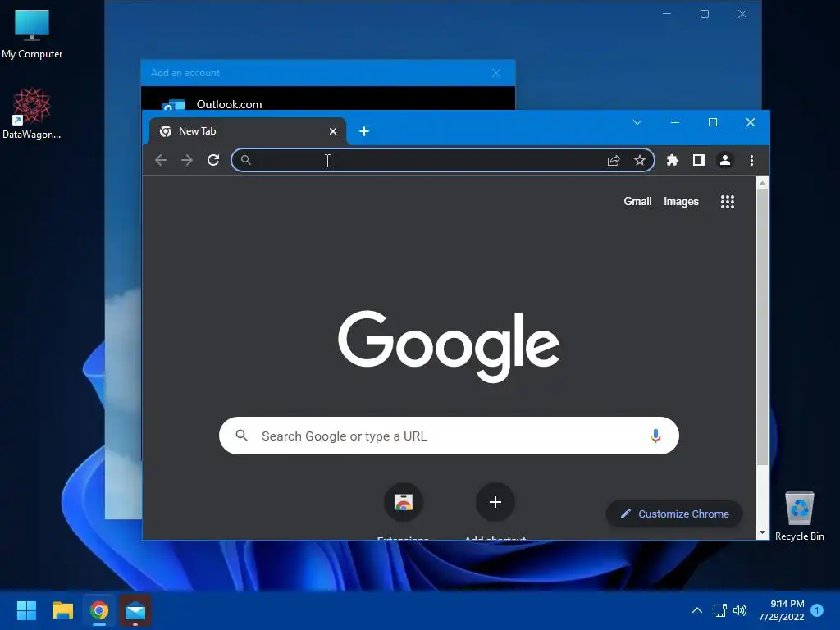Open the Chrome profile avatar menu

pyautogui.click(x=725, y=160)
